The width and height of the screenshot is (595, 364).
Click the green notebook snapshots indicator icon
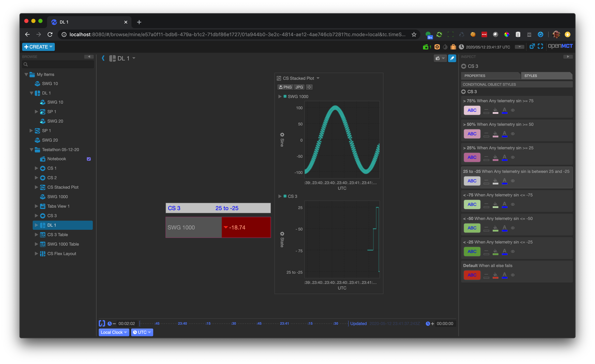426,47
